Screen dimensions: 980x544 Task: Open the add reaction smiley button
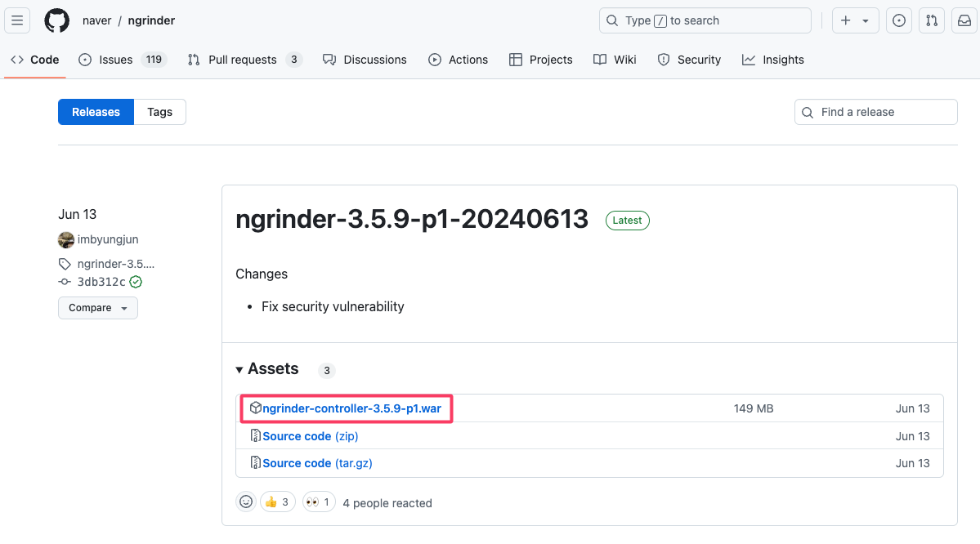pos(246,502)
